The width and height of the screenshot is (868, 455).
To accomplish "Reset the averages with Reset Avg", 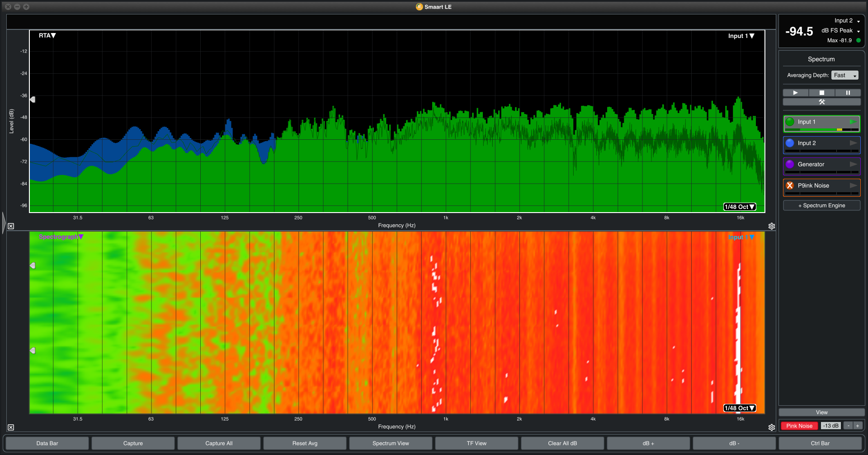I will tap(305, 443).
